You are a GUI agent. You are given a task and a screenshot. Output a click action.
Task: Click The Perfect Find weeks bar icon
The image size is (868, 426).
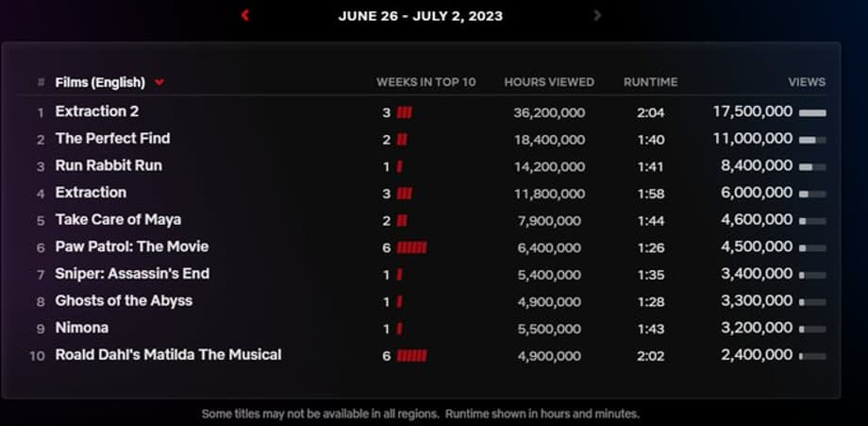[402, 140]
